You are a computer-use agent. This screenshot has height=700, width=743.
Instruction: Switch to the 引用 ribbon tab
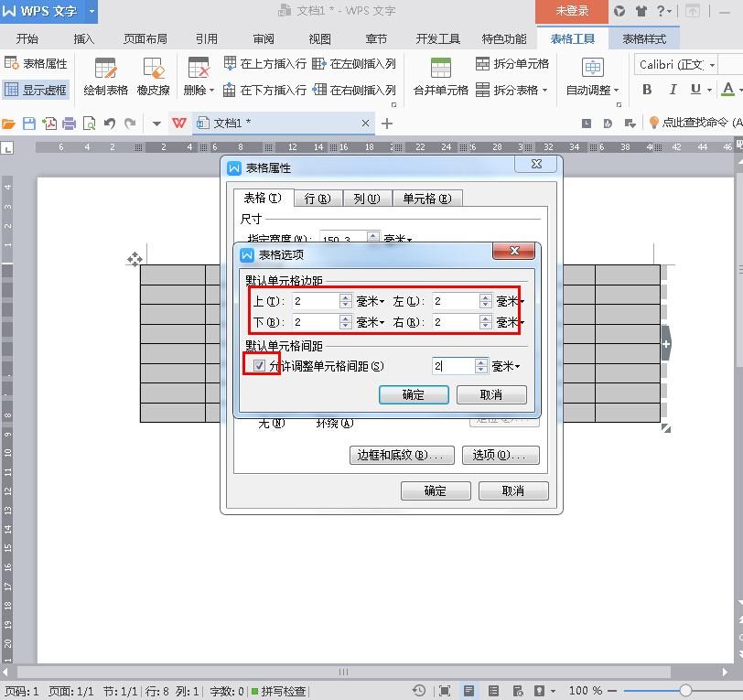click(207, 38)
